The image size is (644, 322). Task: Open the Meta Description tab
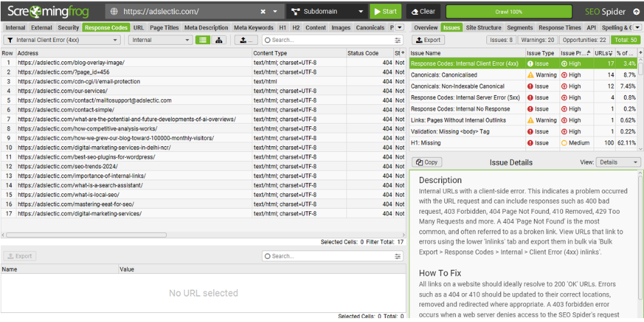point(206,28)
